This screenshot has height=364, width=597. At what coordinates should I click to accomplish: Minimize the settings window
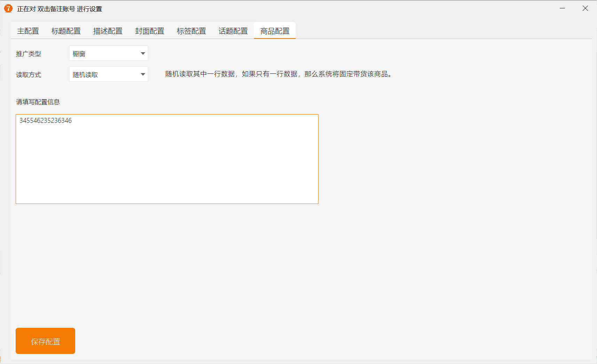[x=563, y=8]
